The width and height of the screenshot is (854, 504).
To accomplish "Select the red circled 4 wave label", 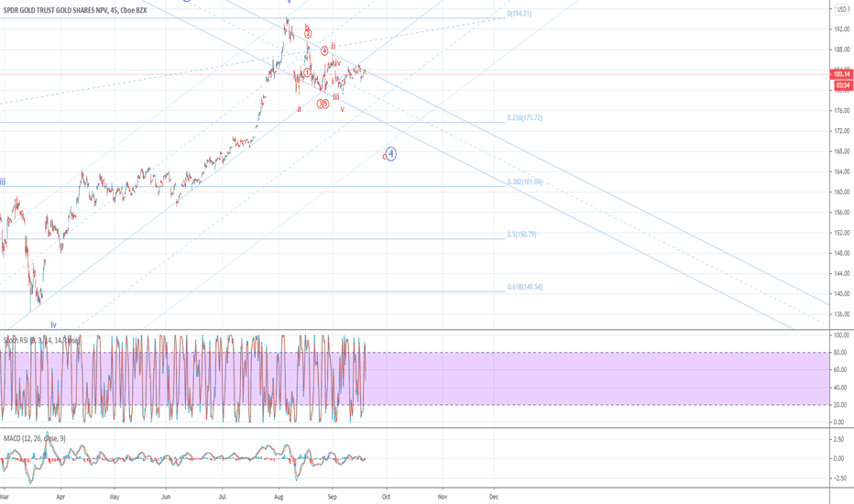I will pos(324,50).
